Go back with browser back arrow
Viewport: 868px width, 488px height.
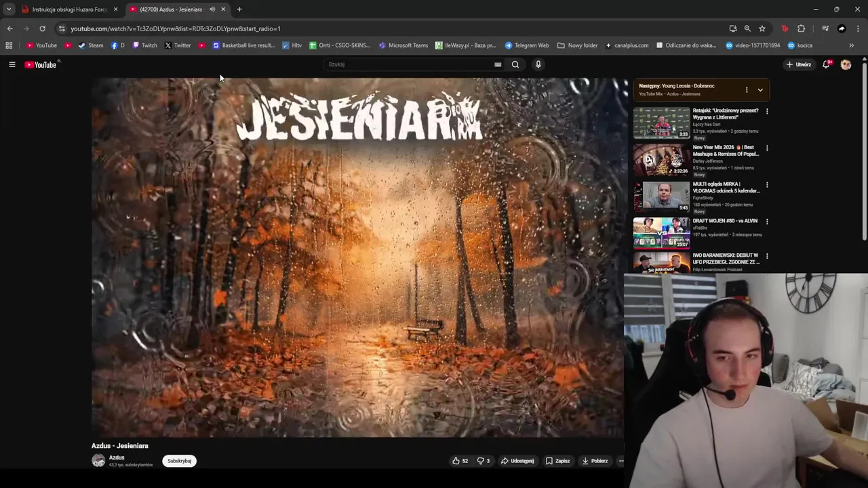click(9, 28)
